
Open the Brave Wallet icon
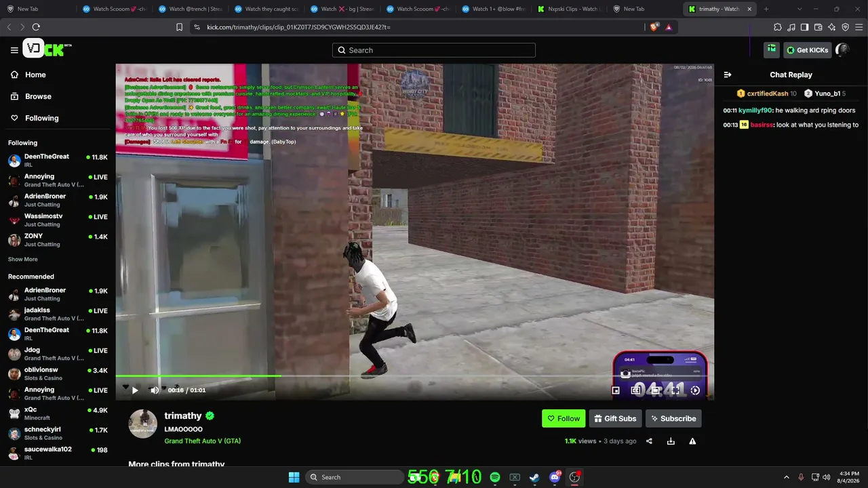click(x=818, y=27)
